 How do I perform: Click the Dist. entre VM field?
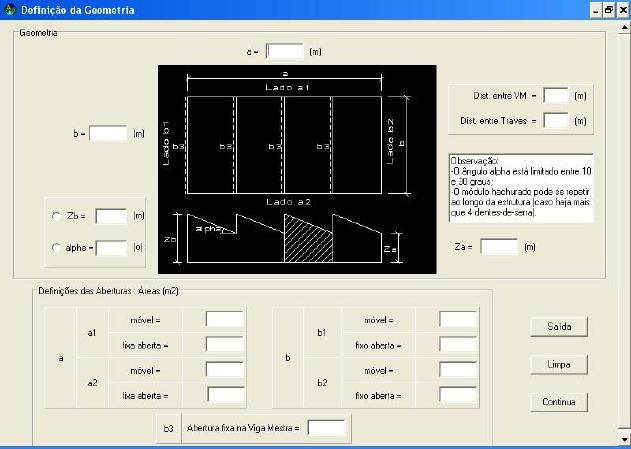(x=556, y=96)
